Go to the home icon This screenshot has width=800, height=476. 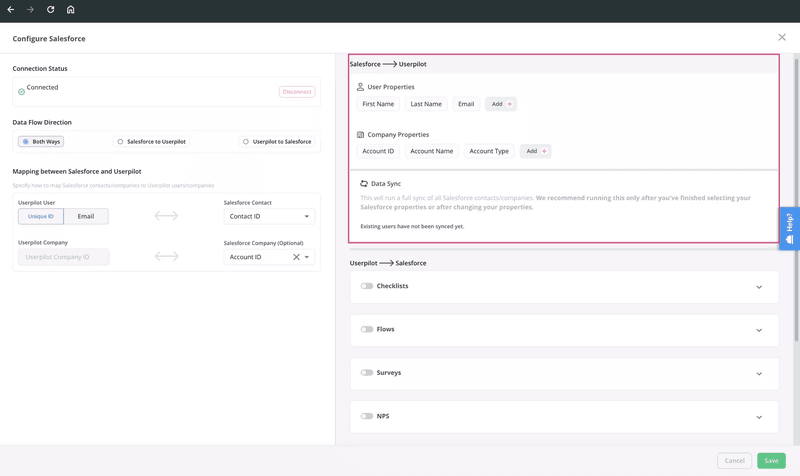[70, 10]
